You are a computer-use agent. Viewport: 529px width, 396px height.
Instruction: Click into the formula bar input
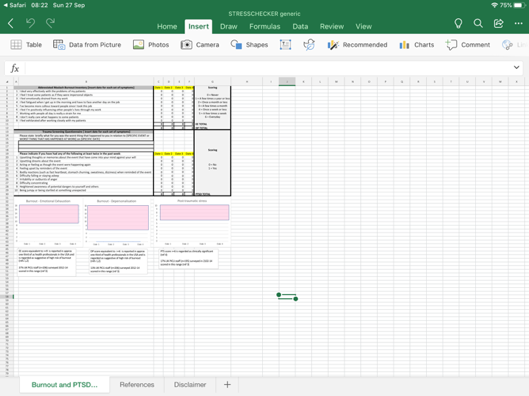tap(267, 68)
